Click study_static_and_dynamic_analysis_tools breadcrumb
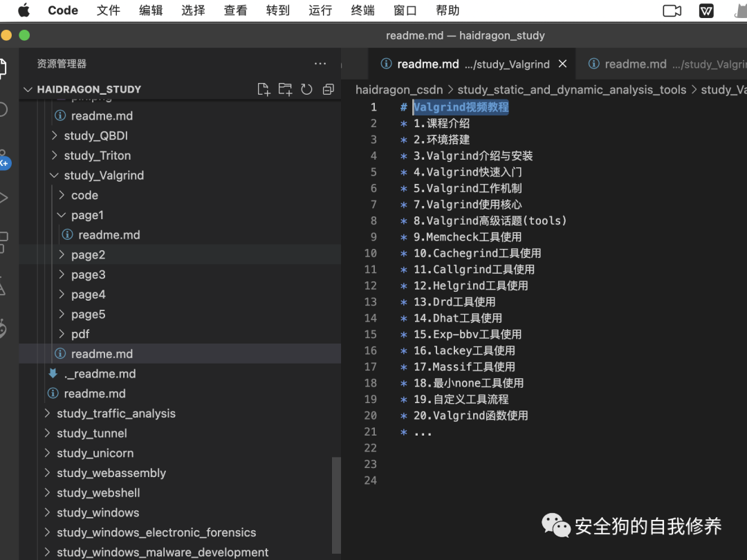Screen dimensions: 747x560 pos(572,89)
